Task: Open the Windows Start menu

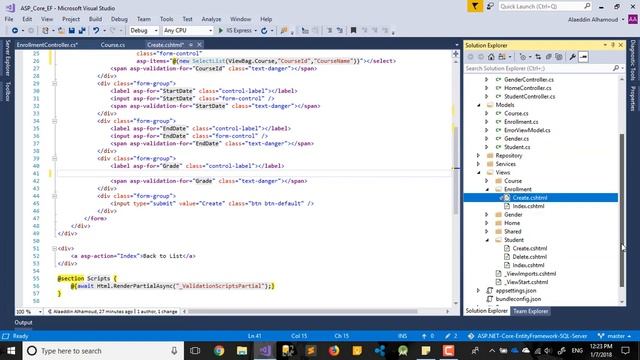Action: click(x=11, y=351)
